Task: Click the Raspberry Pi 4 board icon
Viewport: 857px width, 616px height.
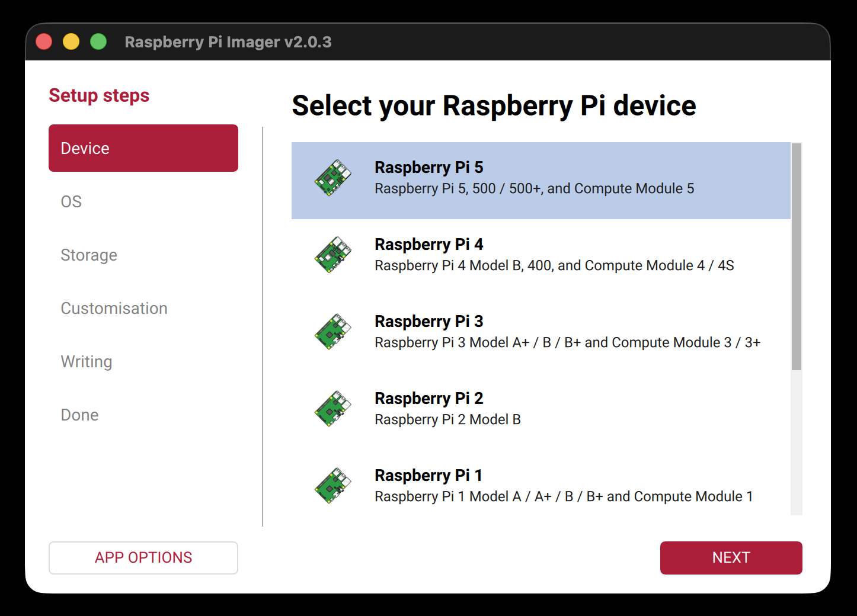Action: point(332,255)
